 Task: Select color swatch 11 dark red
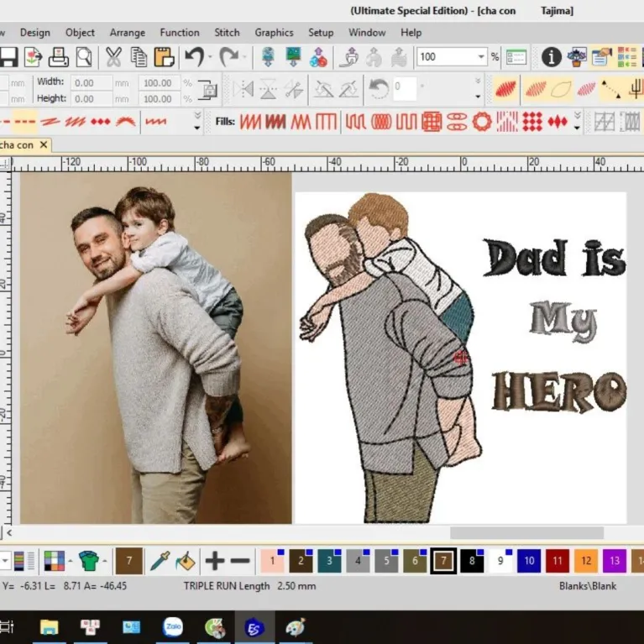click(x=558, y=561)
